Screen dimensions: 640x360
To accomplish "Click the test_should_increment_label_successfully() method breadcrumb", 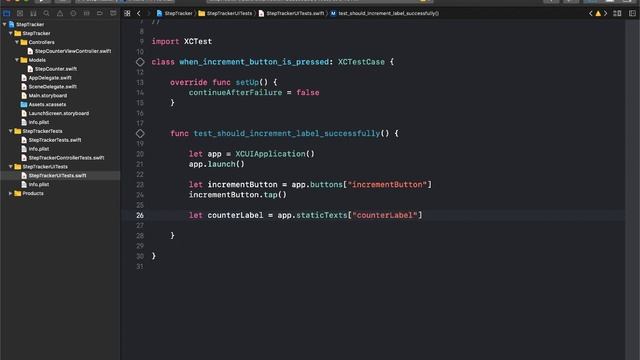I will click(384, 13).
